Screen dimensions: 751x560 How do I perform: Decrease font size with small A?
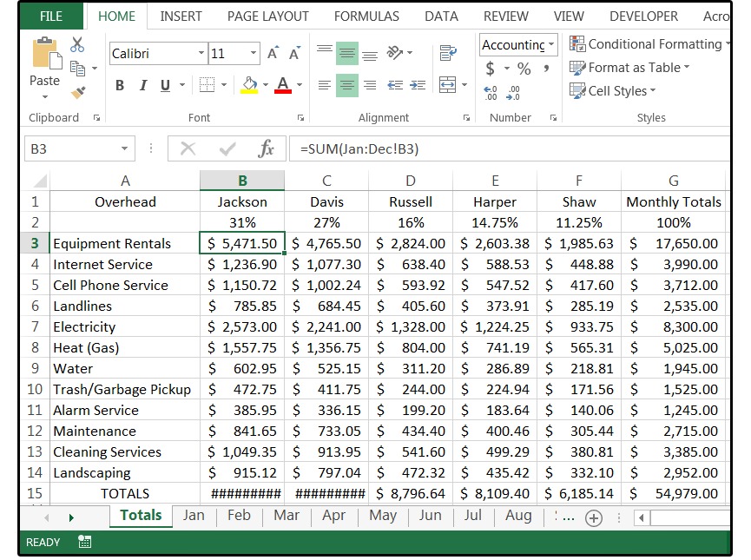click(294, 53)
